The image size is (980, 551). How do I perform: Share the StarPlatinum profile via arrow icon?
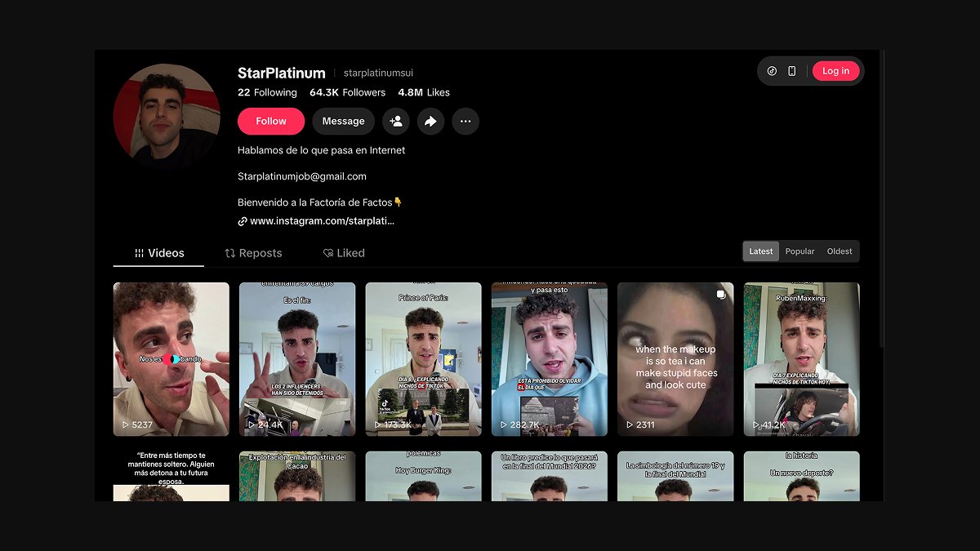tap(430, 122)
